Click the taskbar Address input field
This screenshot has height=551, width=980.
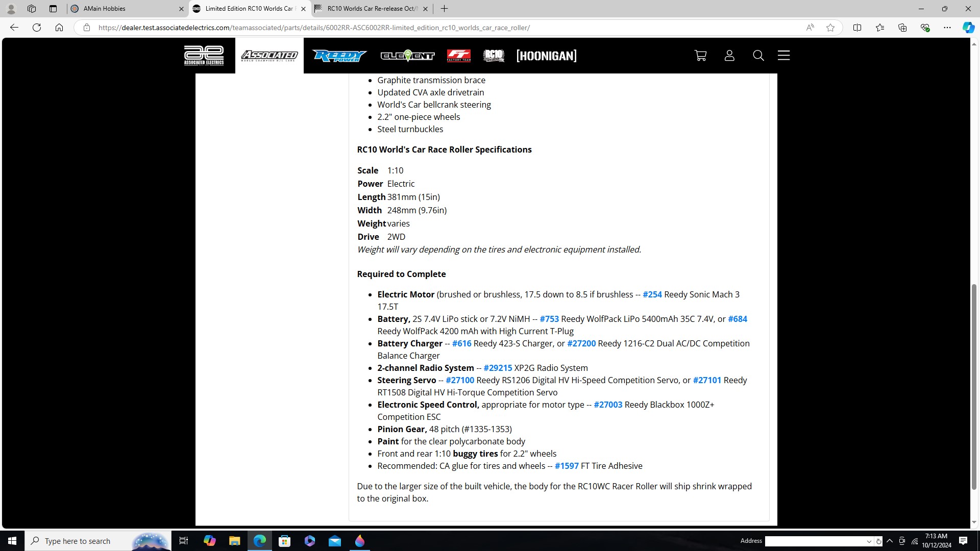(815, 541)
